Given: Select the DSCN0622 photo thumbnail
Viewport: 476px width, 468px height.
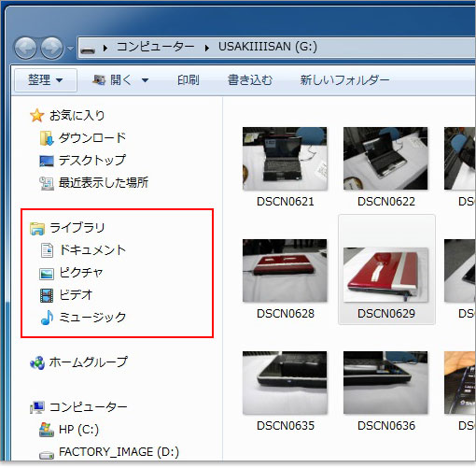Looking at the screenshot, I should click(x=385, y=159).
